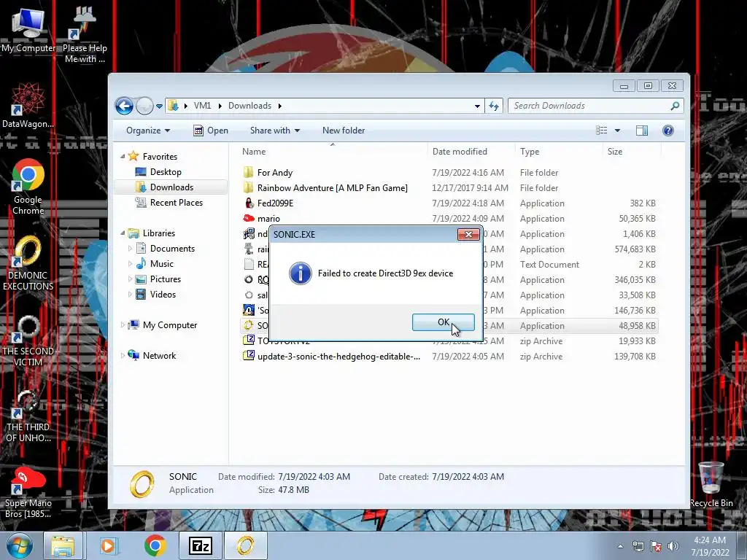This screenshot has height=560, width=747.
Task: Click the change view icon
Action: point(602,131)
